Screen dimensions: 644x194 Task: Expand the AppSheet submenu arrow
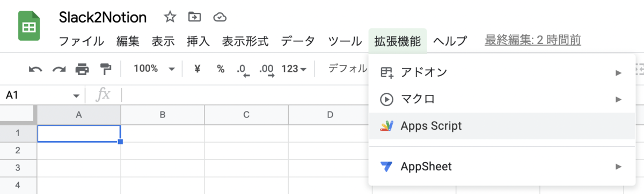pos(619,167)
